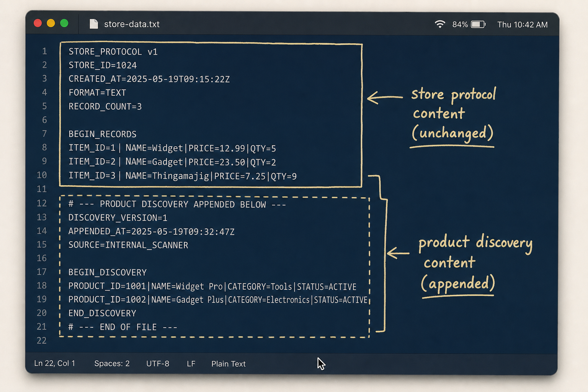Viewport: 588px width, 392px height.
Task: Click the ITEM_ID=3 Thingamajig record line
Action: [x=183, y=176]
